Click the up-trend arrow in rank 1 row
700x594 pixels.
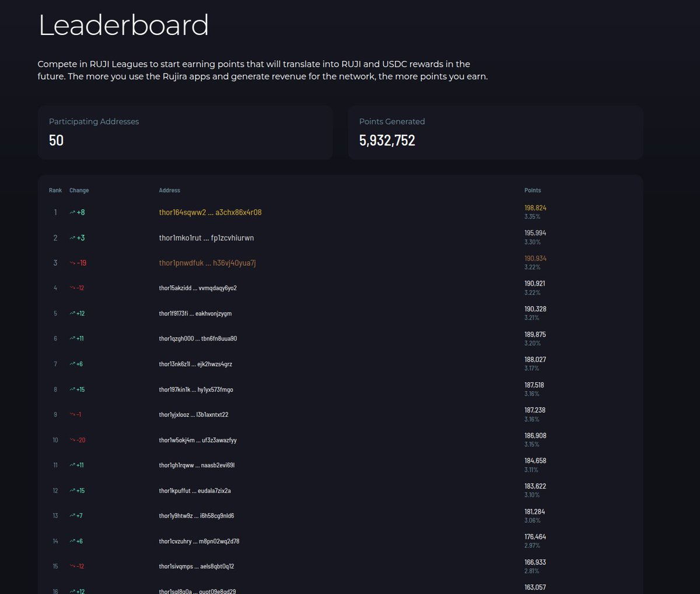(x=72, y=213)
